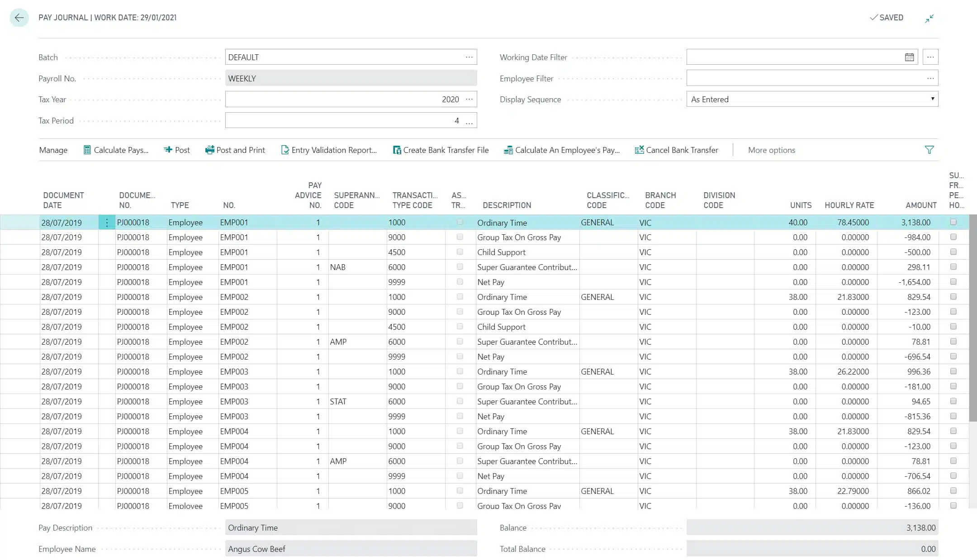Image resolution: width=977 pixels, height=560 pixels.
Task: Open the Display Sequence dropdown
Action: pyautogui.click(x=932, y=99)
